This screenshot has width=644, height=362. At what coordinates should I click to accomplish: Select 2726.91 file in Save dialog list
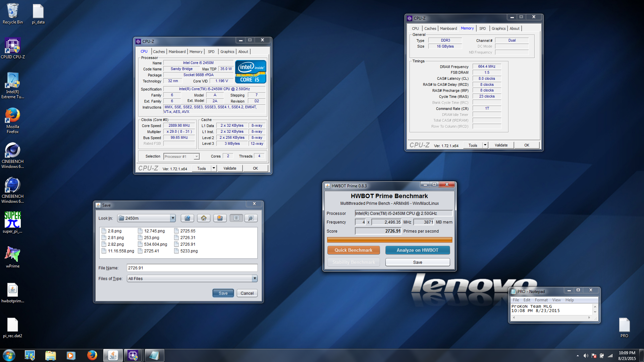point(185,244)
